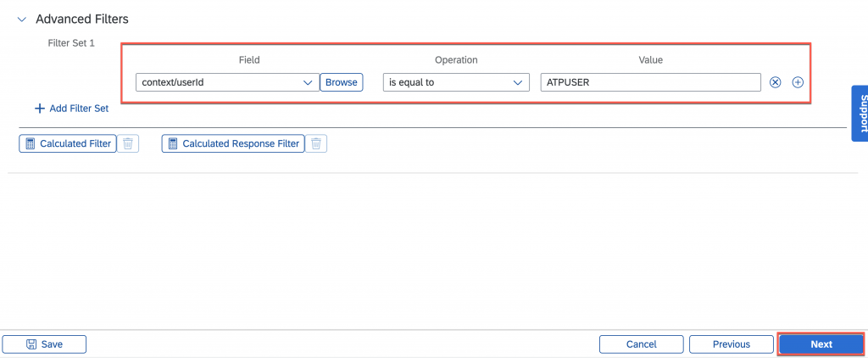Click the calculator icon in Calculated Filter

(x=30, y=143)
